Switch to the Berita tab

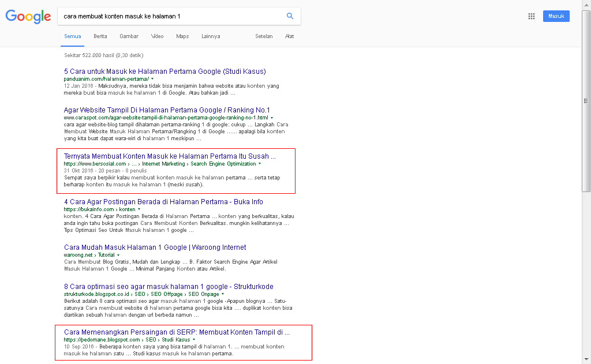point(100,36)
